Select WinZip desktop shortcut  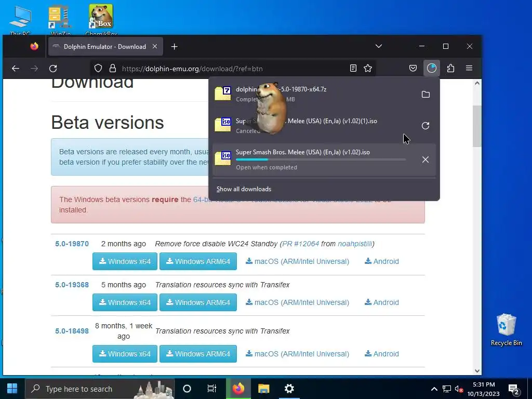click(60, 20)
